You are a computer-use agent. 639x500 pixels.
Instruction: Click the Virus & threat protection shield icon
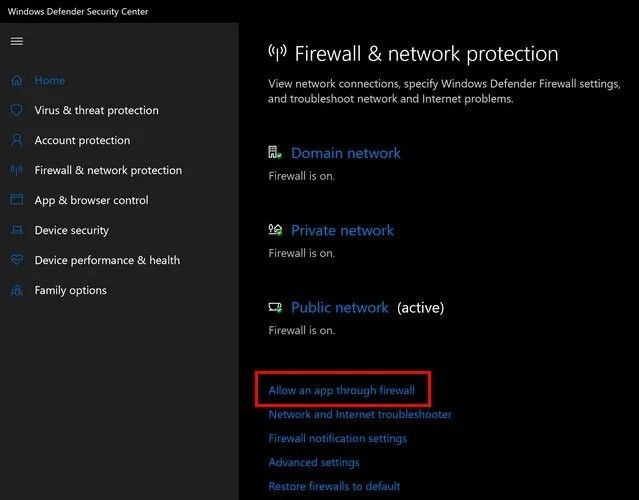coord(17,110)
